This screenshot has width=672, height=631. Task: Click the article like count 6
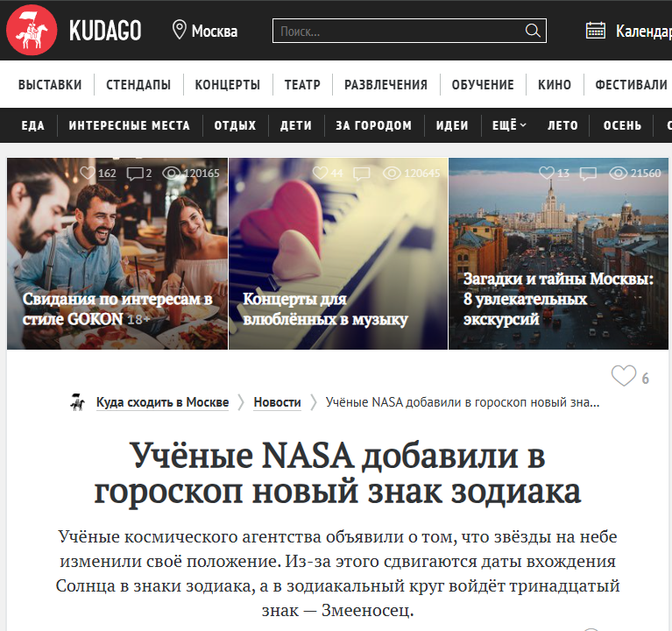point(645,379)
